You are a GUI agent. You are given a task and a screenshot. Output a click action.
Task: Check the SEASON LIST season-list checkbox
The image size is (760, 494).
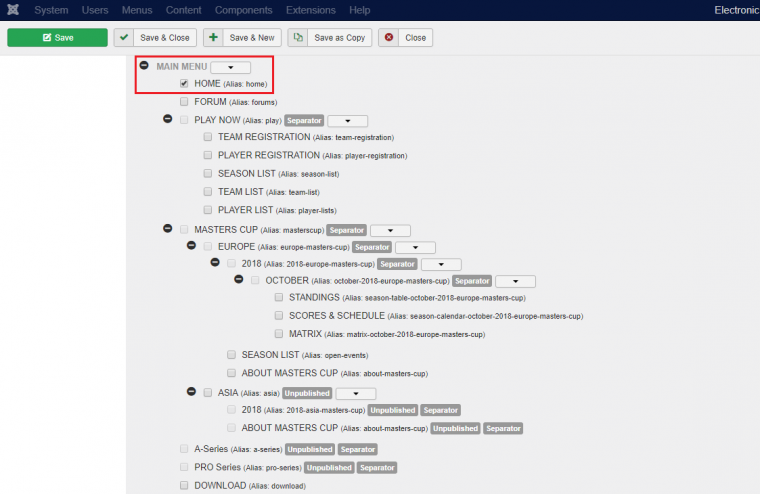click(x=208, y=174)
